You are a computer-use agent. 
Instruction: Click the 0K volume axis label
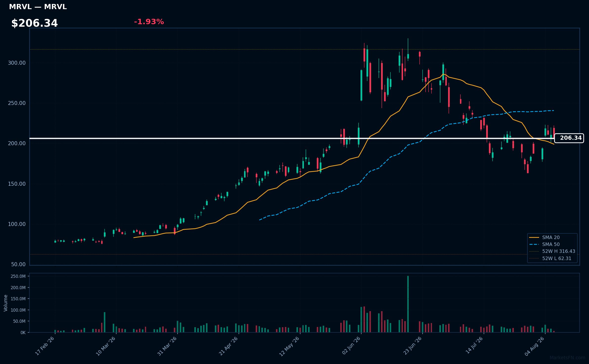[x=23, y=333]
